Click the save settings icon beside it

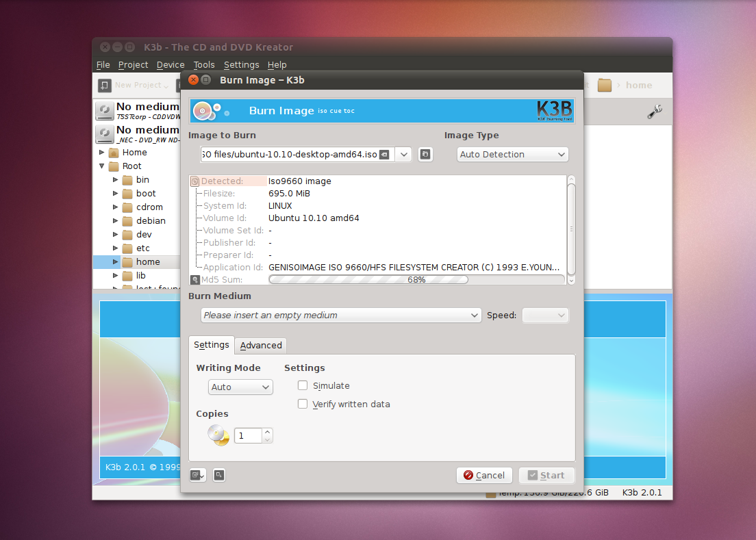219,475
